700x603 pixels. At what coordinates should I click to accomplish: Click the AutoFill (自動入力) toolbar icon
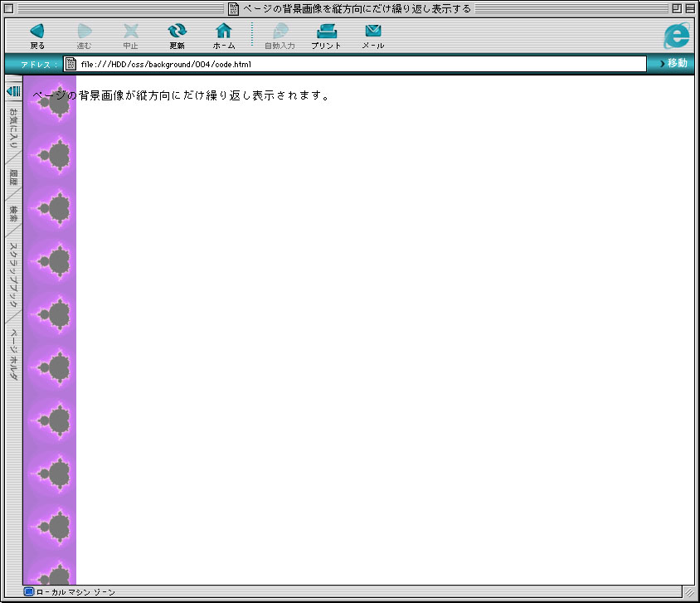(279, 32)
